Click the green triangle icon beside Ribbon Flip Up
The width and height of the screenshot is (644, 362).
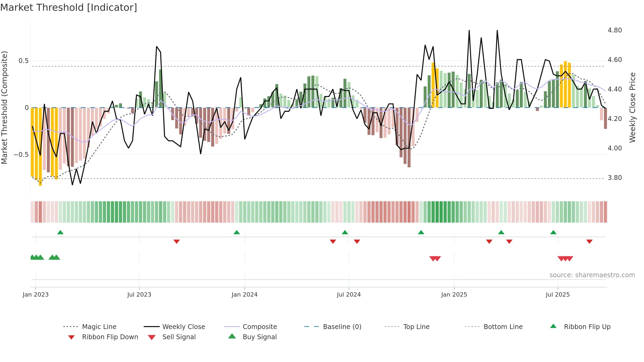click(553, 326)
